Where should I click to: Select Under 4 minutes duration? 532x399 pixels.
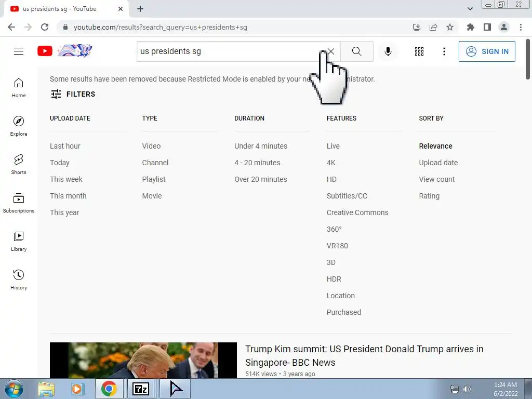(x=261, y=146)
